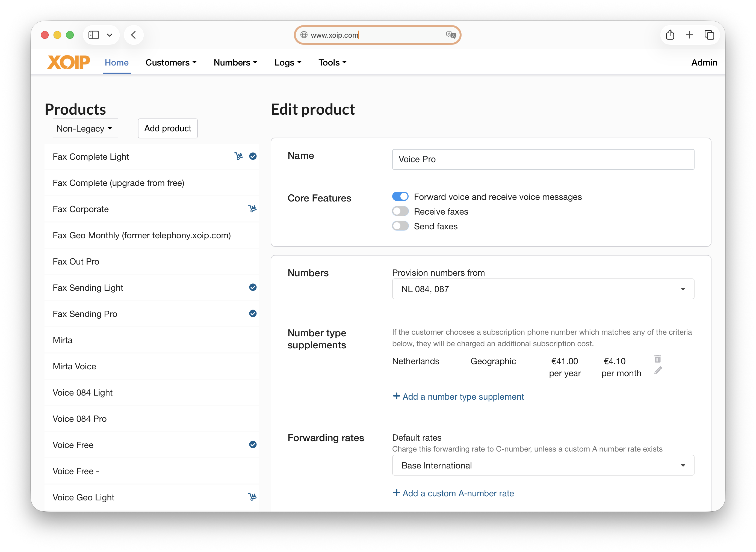Go to the Home tab
756x552 pixels.
[x=117, y=63]
